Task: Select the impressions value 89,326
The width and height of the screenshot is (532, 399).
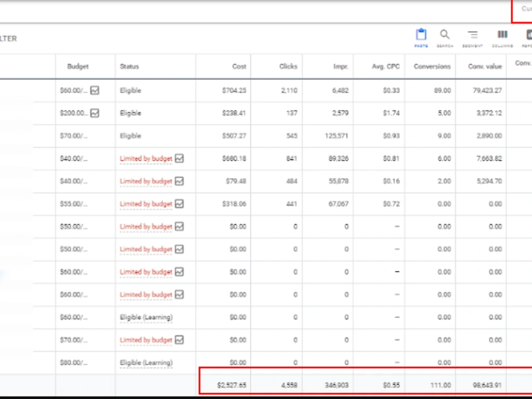Action: [x=338, y=159]
